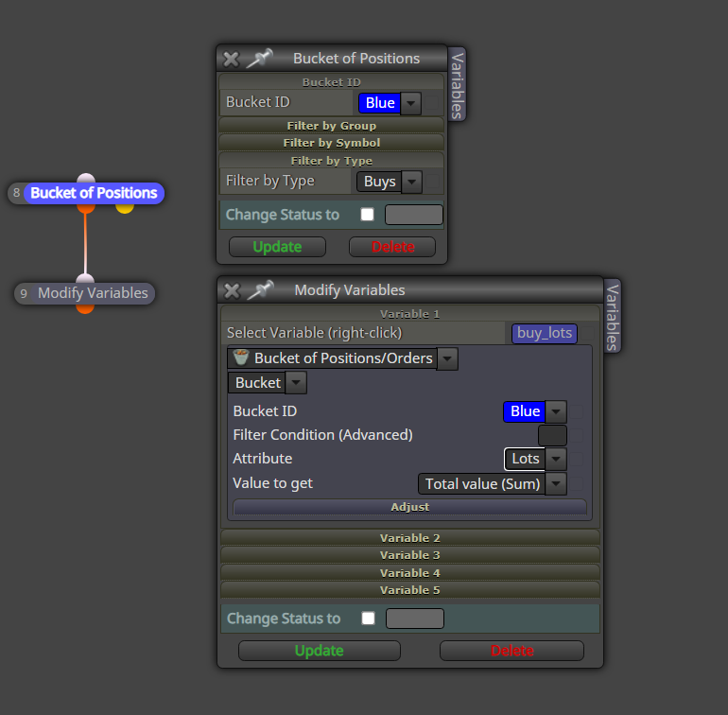The image size is (728, 715).
Task: Click yellow output connector on Bucket of Positions node
Action: click(x=125, y=208)
